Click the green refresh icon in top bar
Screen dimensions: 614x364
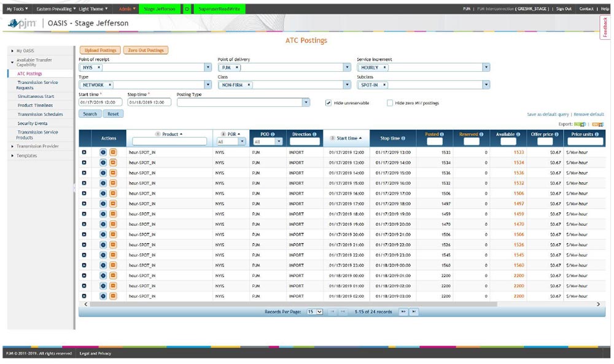(187, 9)
